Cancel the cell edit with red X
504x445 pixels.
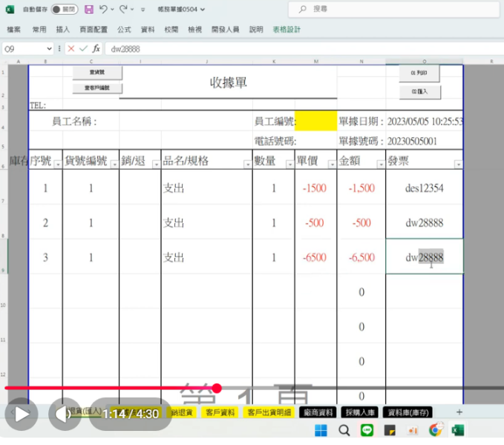click(71, 49)
